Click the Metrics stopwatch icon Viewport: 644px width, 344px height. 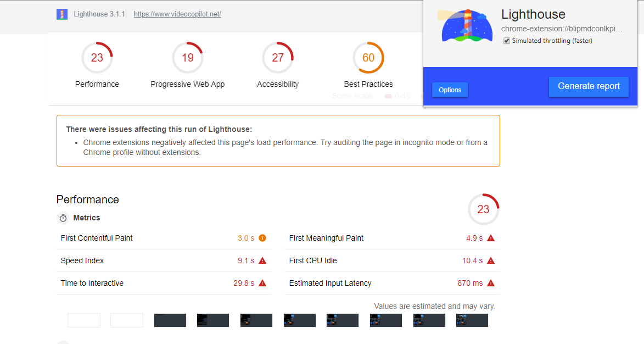click(x=63, y=218)
